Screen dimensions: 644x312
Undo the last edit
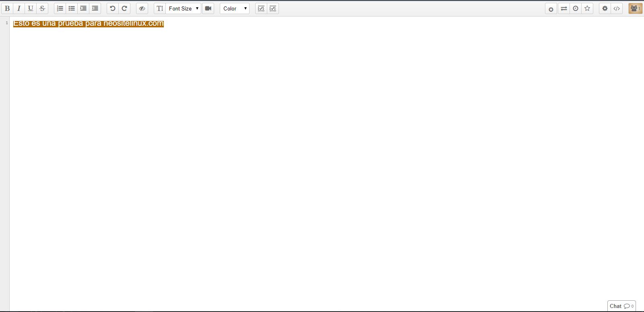point(113,8)
